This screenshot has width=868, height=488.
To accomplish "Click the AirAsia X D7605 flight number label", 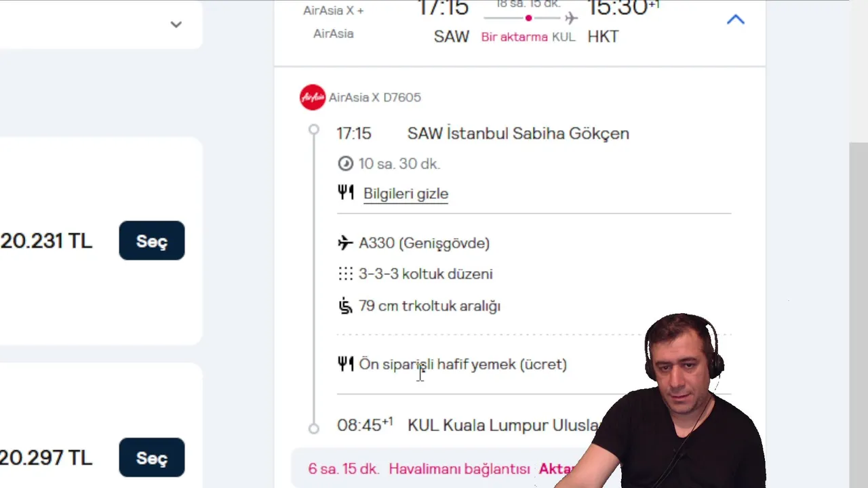I will point(375,97).
